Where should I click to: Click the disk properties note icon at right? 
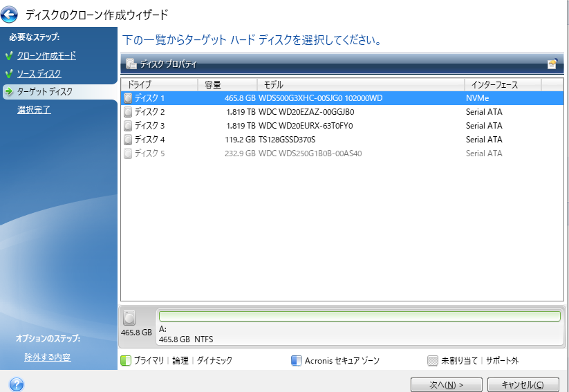pyautogui.click(x=552, y=64)
